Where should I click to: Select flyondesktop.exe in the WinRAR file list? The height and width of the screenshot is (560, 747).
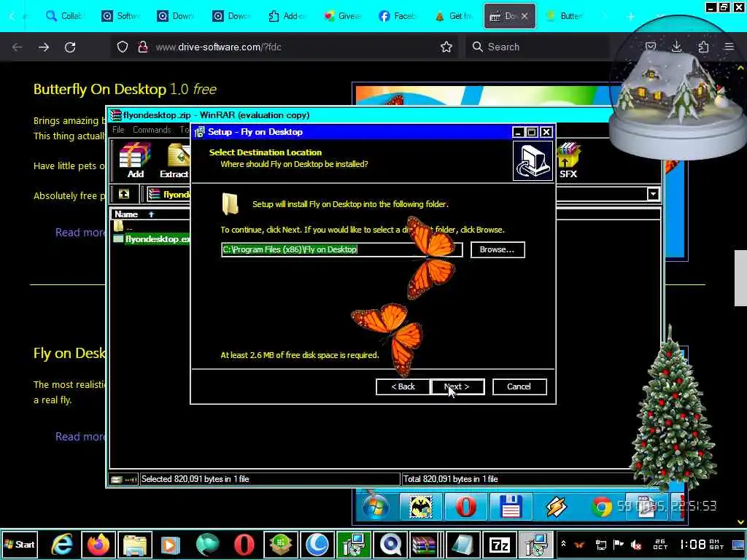click(152, 239)
